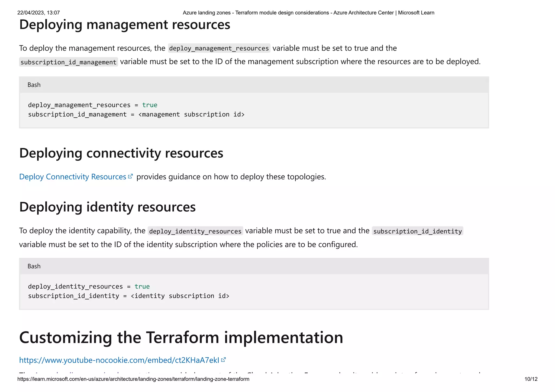The width and height of the screenshot is (555, 392).
Task: Click the Deploying connectivity resources heading
Action: coord(121,153)
